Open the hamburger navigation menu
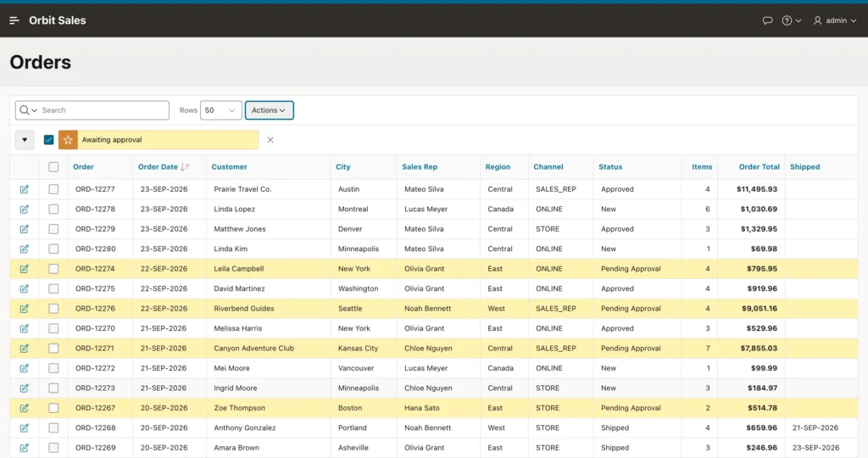 click(14, 20)
